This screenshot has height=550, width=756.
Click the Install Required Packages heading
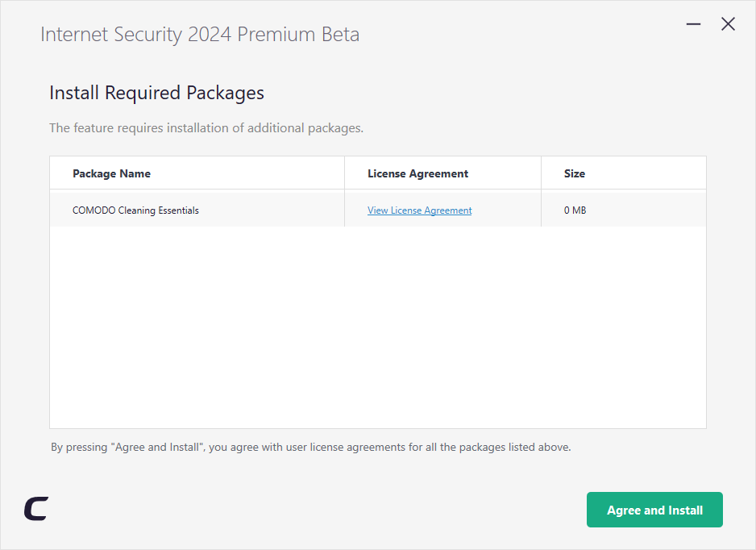(156, 93)
